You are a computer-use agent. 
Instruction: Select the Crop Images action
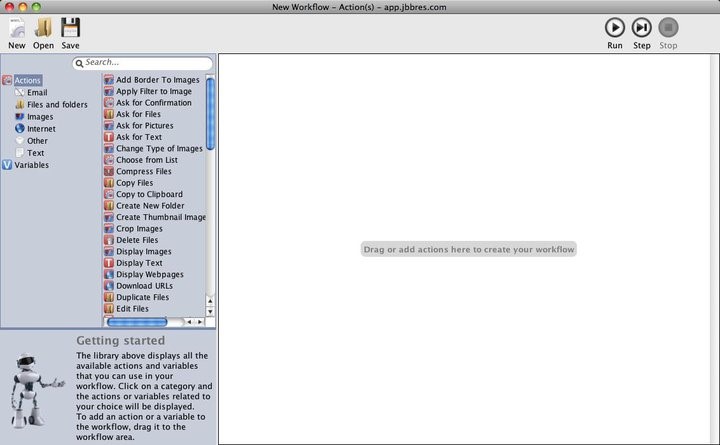coord(139,229)
